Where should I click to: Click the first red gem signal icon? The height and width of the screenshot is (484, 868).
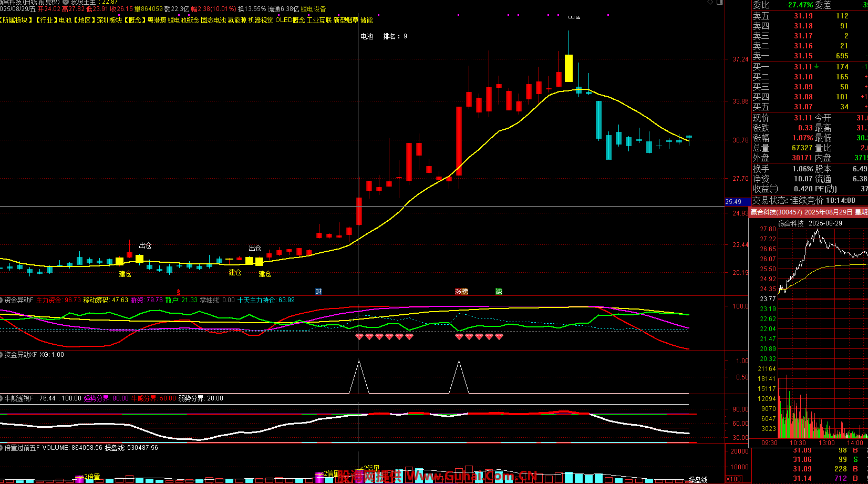coord(359,336)
